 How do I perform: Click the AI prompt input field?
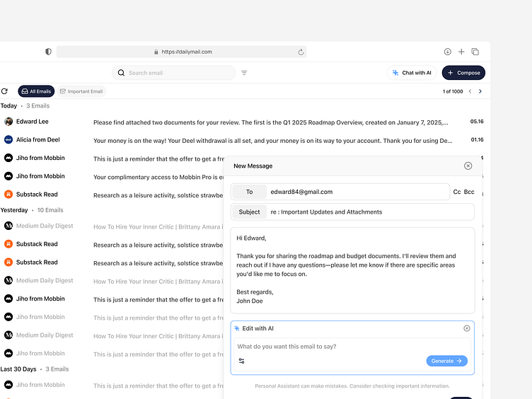(352, 347)
